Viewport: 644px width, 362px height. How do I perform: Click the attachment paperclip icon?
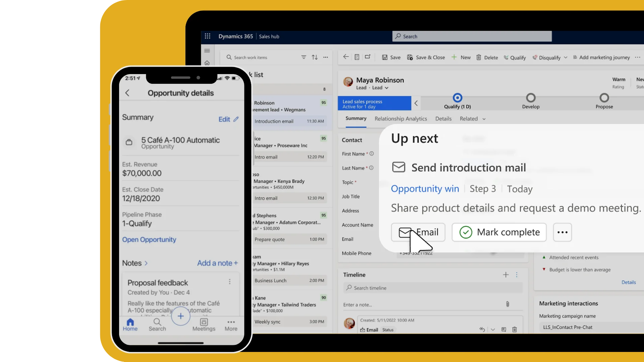point(507,304)
